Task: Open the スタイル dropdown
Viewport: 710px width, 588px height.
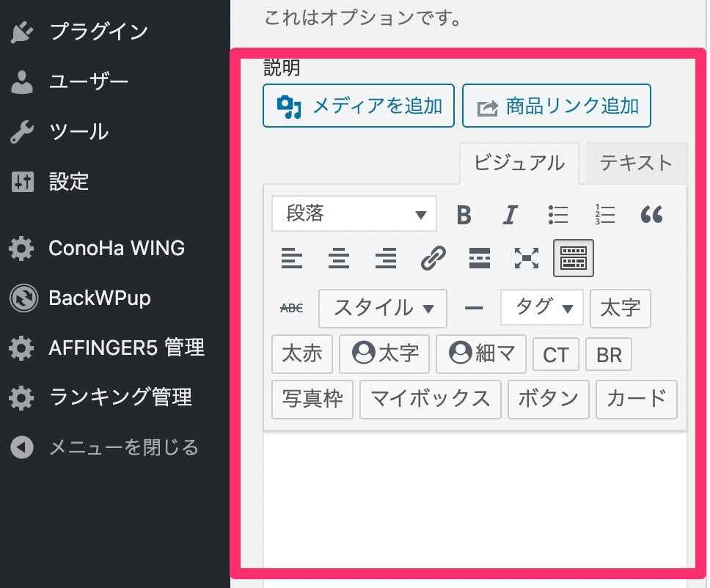Action: pos(383,308)
